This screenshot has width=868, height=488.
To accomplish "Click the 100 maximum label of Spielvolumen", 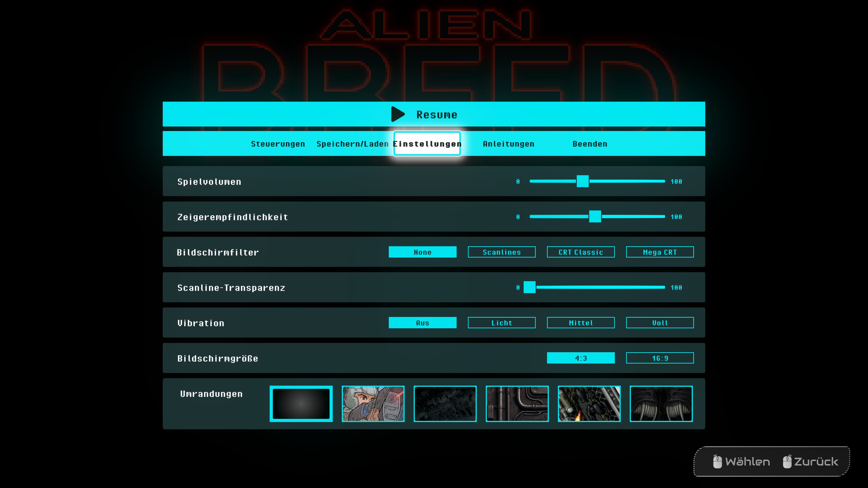I will click(x=676, y=181).
